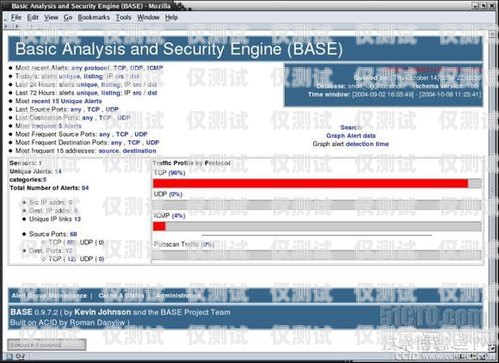Click the Help menu

coord(171,17)
